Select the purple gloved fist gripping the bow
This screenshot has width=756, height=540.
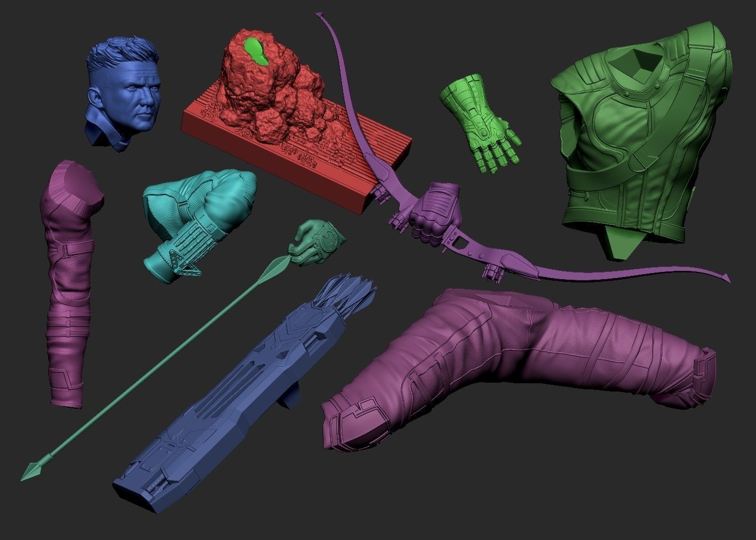click(x=436, y=214)
